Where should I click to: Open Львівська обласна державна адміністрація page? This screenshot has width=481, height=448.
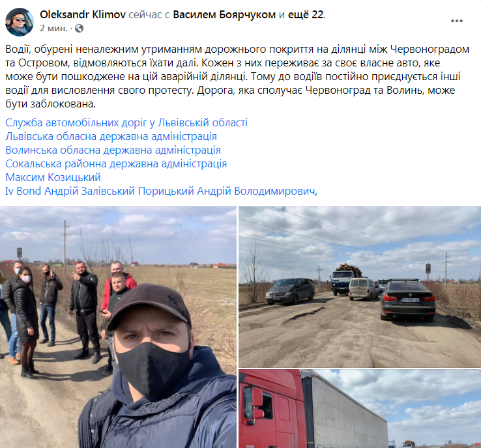pos(111,136)
